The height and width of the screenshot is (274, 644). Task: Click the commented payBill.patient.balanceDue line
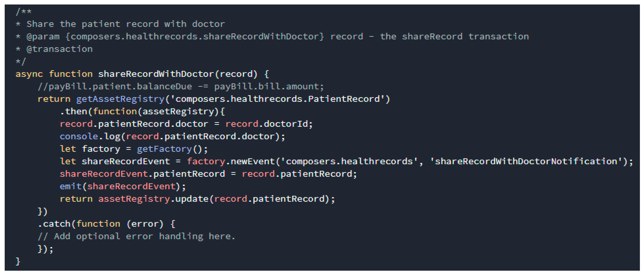181,87
